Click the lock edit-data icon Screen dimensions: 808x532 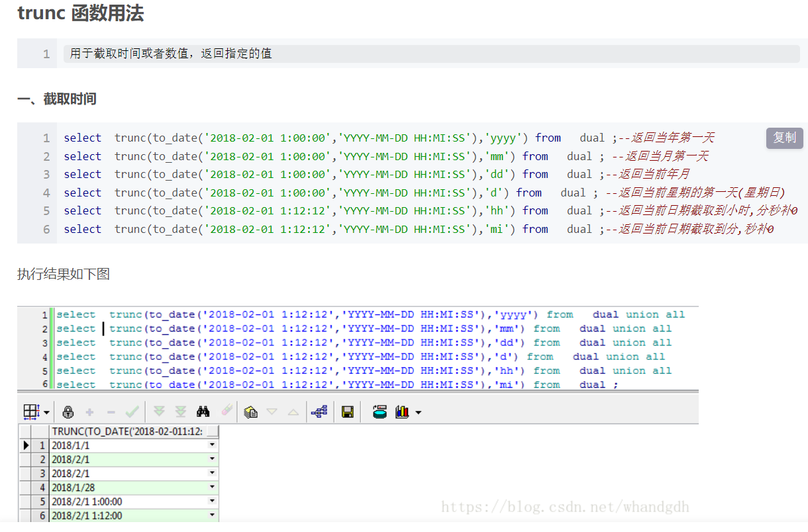tap(68, 412)
